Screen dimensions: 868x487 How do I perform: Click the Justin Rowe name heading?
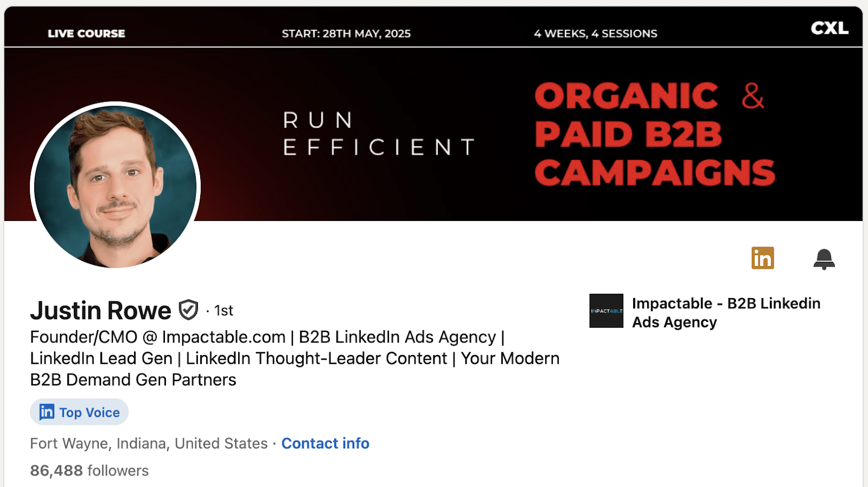pyautogui.click(x=101, y=311)
